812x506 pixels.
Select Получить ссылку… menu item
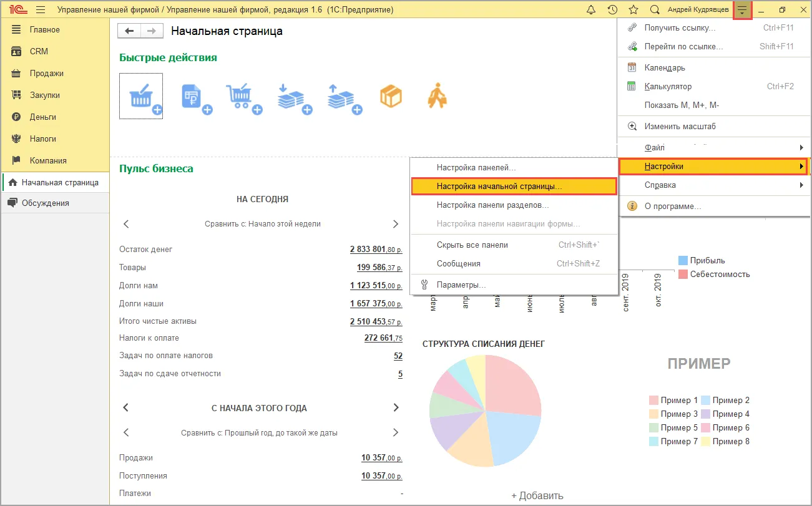click(713, 27)
